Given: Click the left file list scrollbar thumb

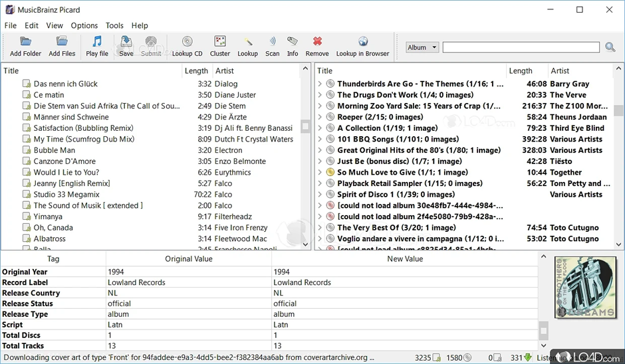Looking at the screenshot, I should pos(306,127).
